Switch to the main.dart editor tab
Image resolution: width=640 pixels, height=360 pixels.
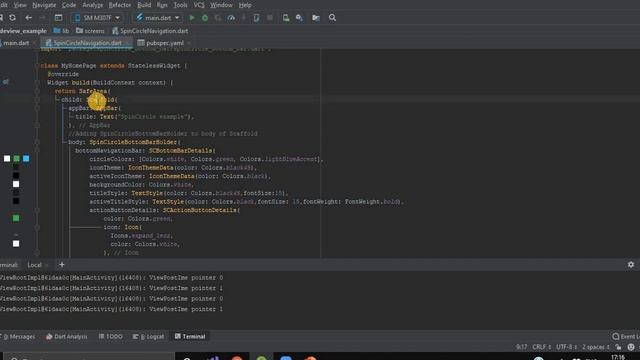(16, 43)
